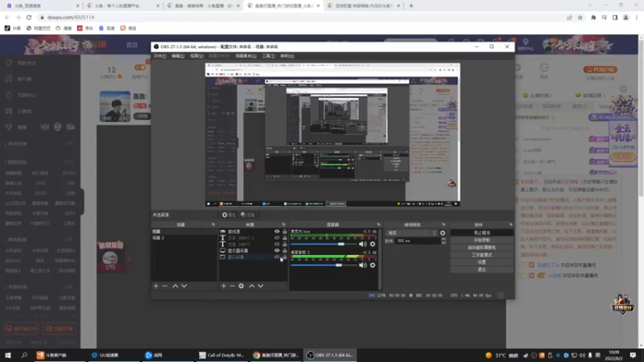Open the File menu in OBS

point(159,56)
